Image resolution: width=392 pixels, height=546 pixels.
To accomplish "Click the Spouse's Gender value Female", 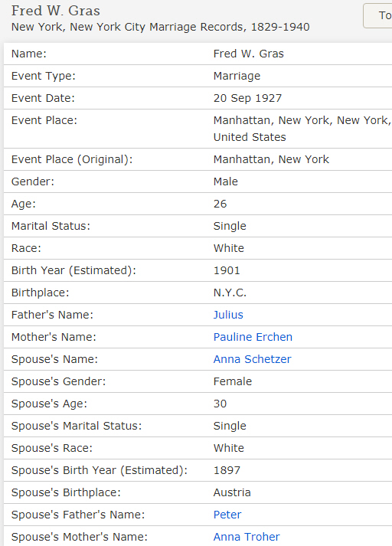I will (233, 381).
